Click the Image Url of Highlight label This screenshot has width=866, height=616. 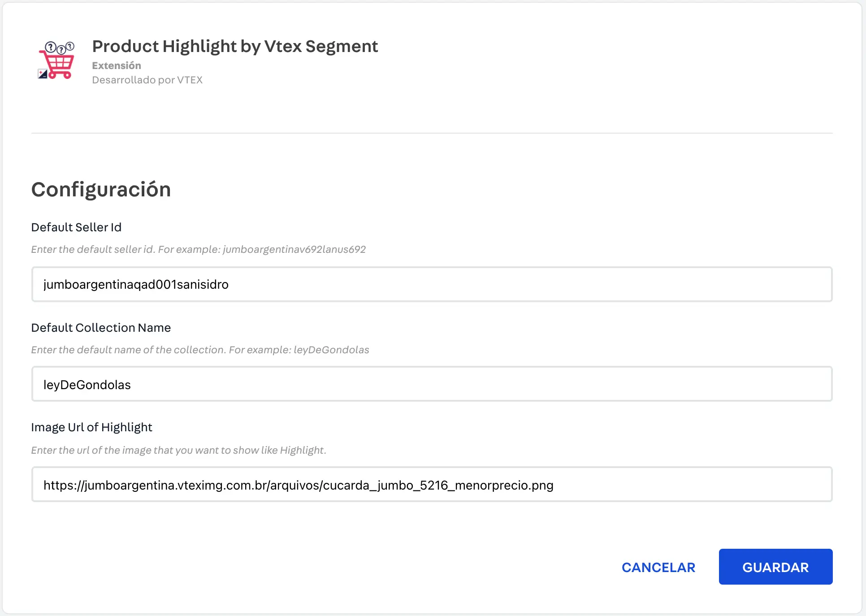tap(91, 427)
